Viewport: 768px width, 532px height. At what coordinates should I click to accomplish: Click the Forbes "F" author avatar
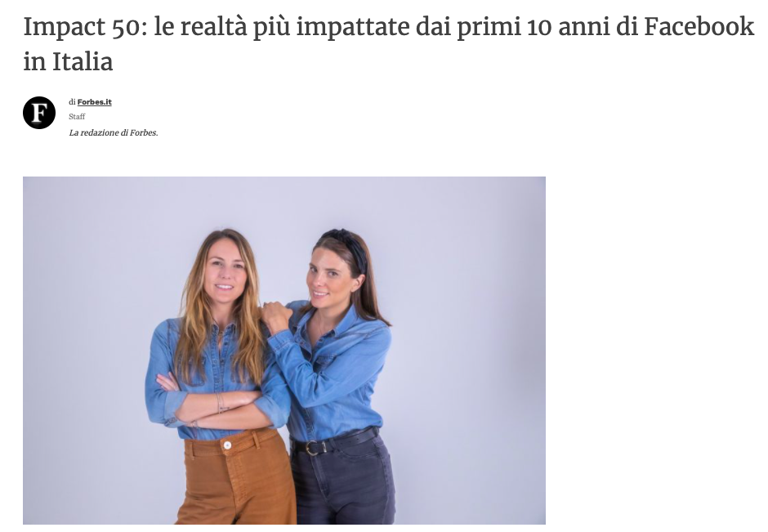tap(39, 113)
